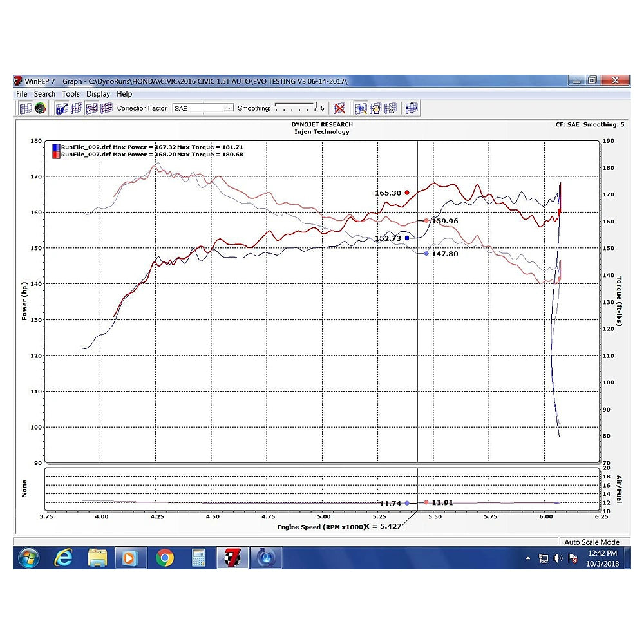Image resolution: width=644 pixels, height=644 pixels.
Task: Click the dyno gauge toolbar icon
Action: pyautogui.click(x=40, y=108)
